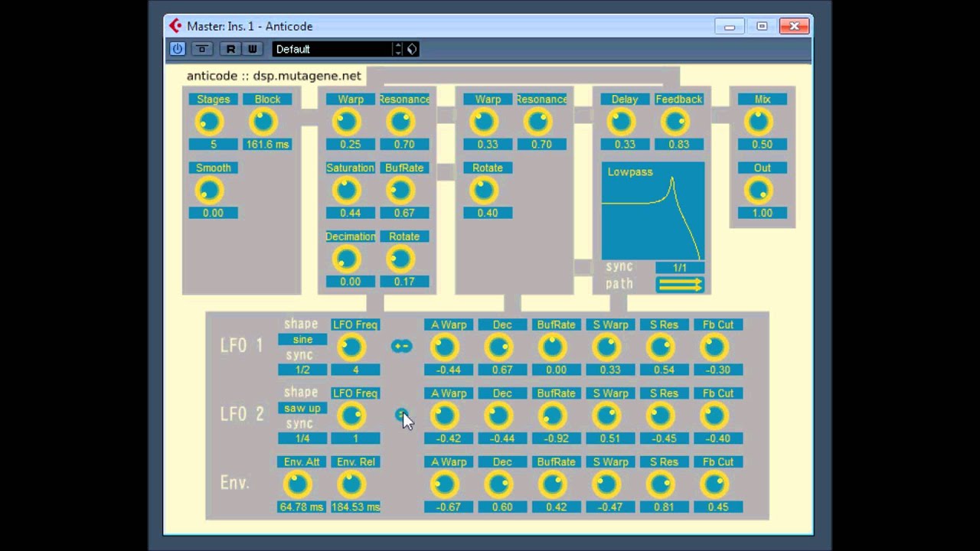The height and width of the screenshot is (551, 980).
Task: Adjust the Stages knob
Action: 209,122
